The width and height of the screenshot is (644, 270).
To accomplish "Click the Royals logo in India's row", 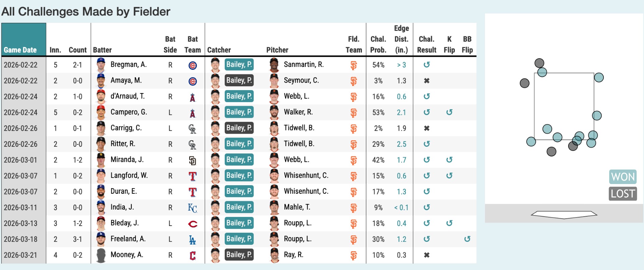I will pos(193,208).
